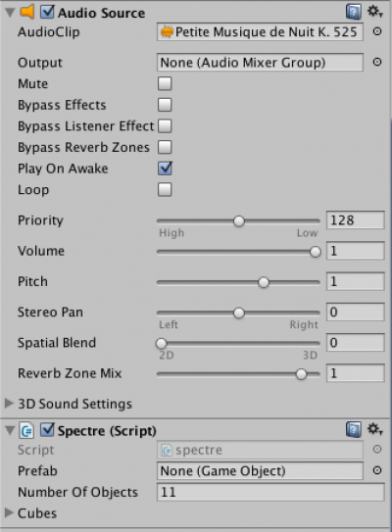Click the Prefab object picker circle
Screen dimensions: 392x532
[377, 470]
